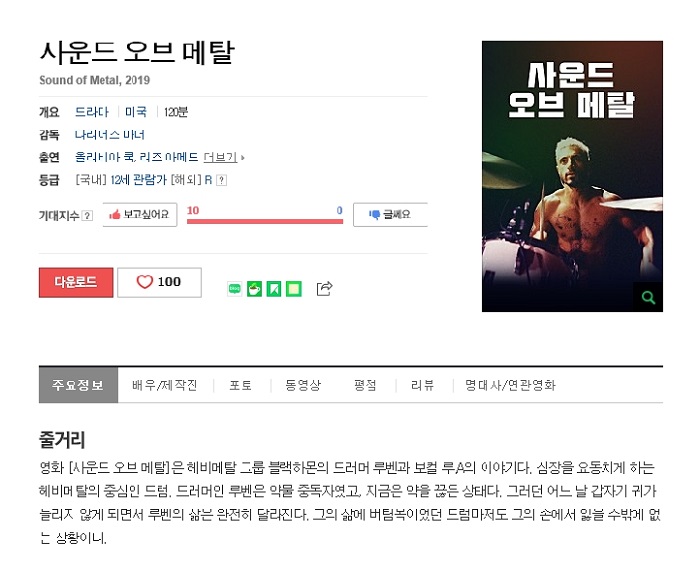Click the green memo share icon

point(294,289)
